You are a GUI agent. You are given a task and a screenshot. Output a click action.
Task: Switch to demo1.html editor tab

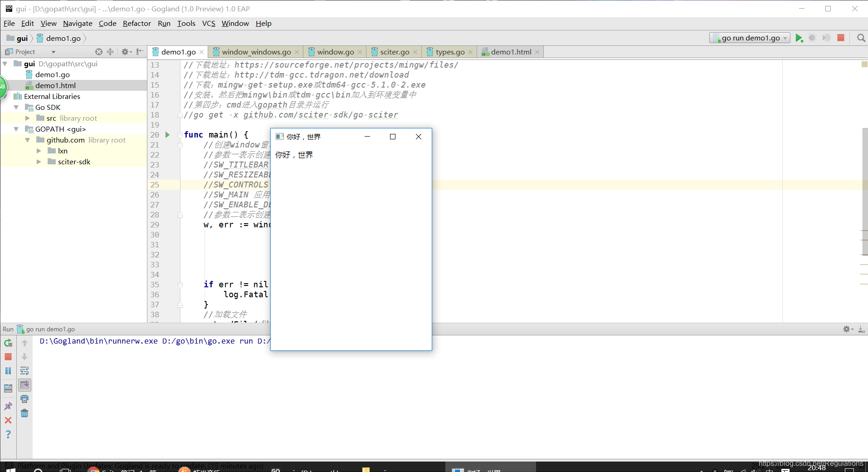tap(511, 52)
